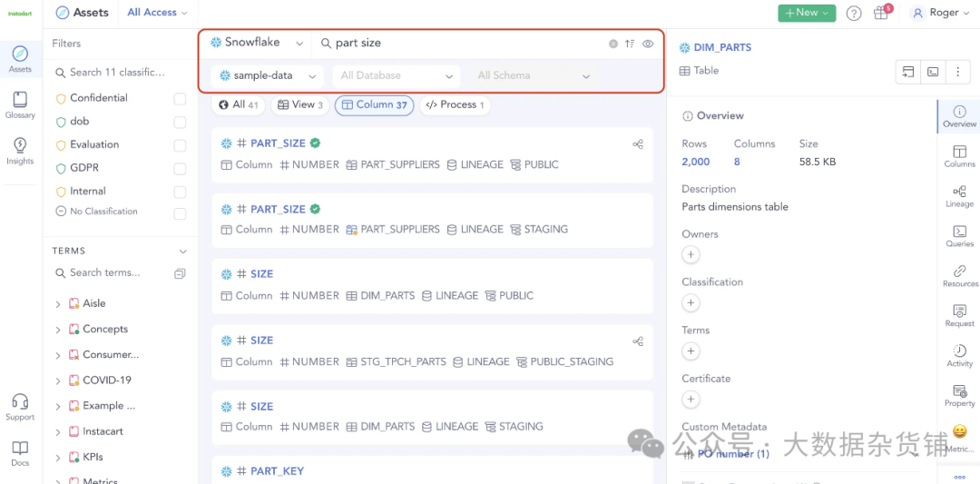The height and width of the screenshot is (484, 980).
Task: Open the Roger user menu
Action: [x=942, y=13]
